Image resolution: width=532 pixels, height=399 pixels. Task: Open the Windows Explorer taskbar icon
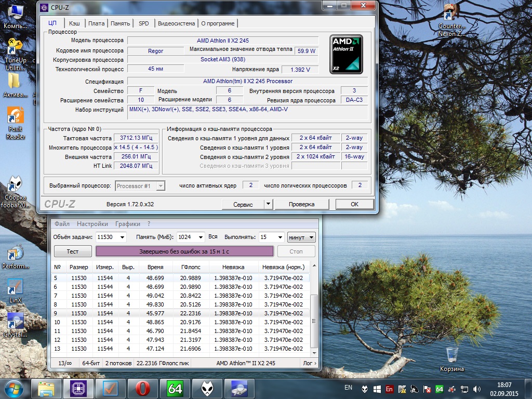point(46,388)
